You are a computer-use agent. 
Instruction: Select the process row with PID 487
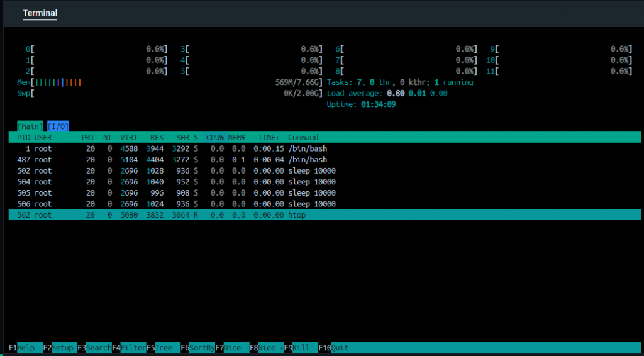325,159
